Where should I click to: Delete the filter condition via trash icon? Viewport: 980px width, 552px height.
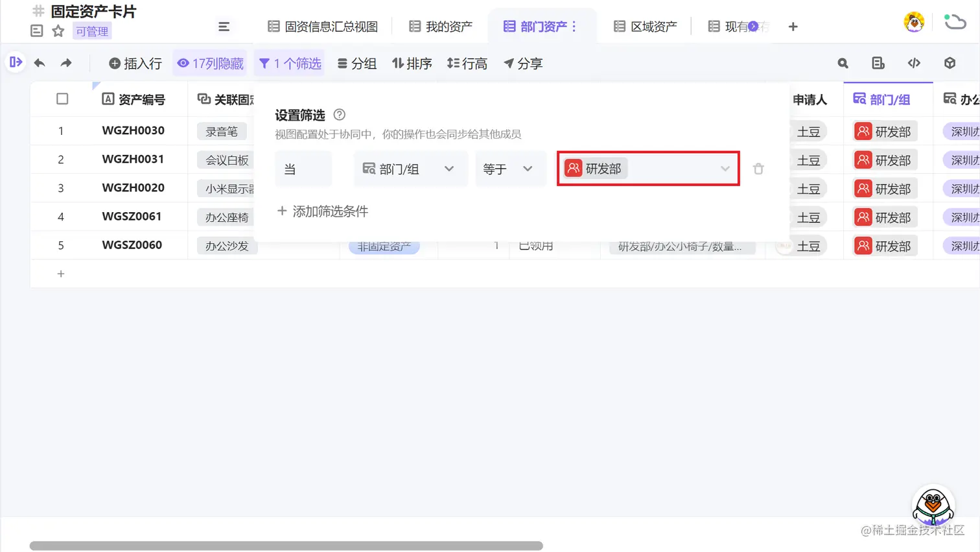[x=758, y=168]
